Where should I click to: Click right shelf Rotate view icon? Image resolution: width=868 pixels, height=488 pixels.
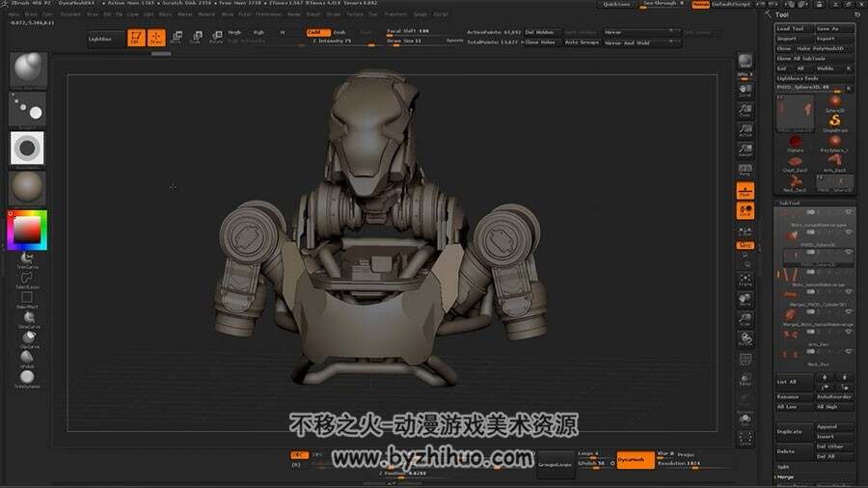point(746,339)
